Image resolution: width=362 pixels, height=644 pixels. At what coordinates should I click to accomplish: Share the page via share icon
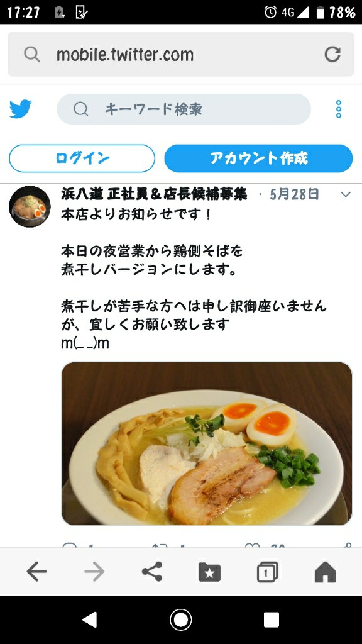click(152, 572)
